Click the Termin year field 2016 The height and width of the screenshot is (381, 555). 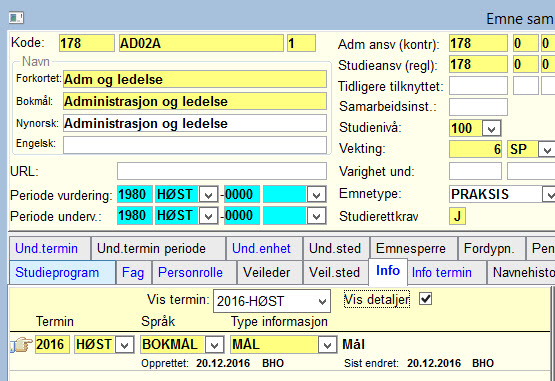pyautogui.click(x=52, y=345)
